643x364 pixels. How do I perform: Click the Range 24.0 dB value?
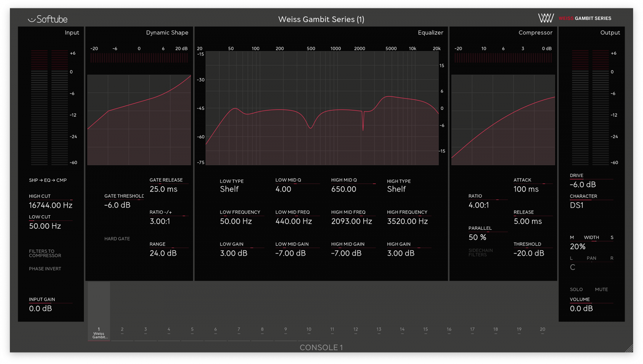coord(163,253)
